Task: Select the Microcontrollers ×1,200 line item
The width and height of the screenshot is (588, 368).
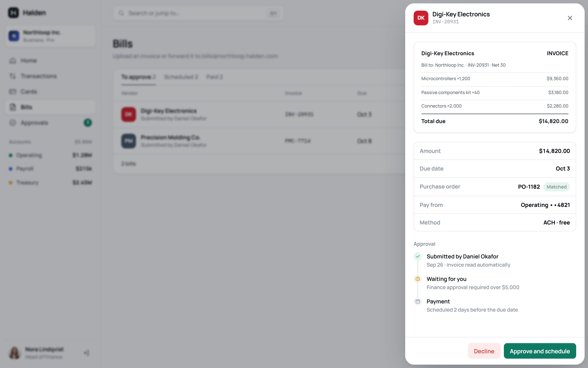Action: pos(495,79)
